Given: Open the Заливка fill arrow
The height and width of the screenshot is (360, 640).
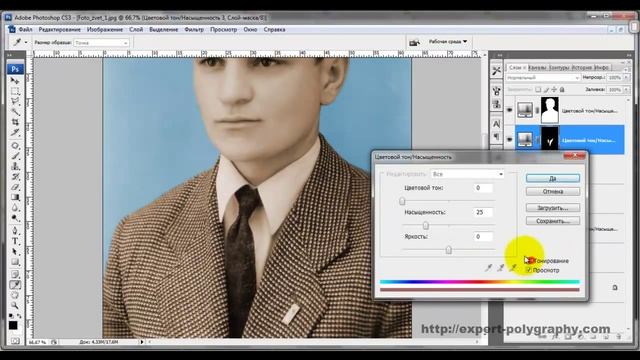Looking at the screenshot, I should [626, 89].
